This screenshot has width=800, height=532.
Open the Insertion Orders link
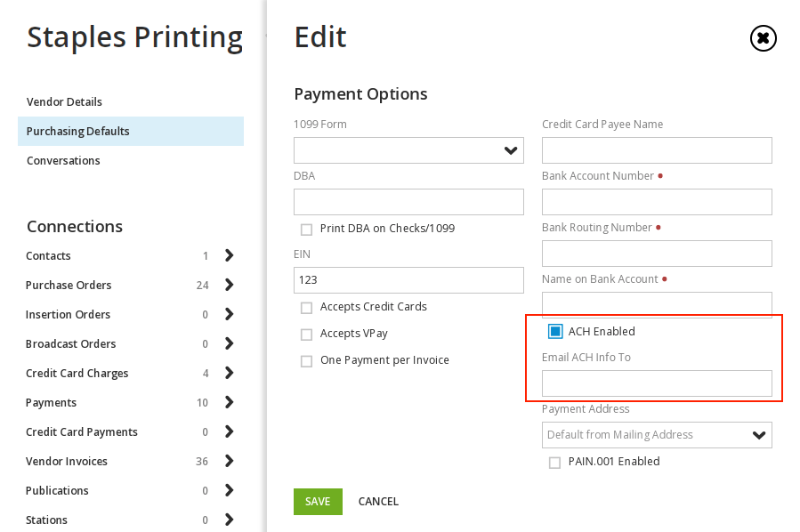coord(68,314)
